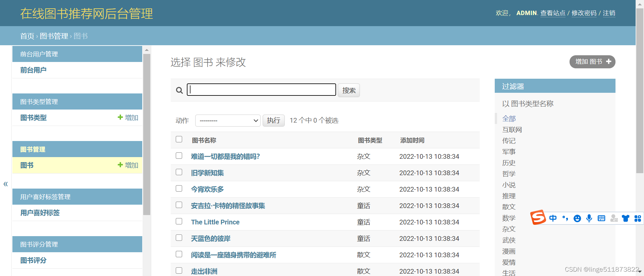The image size is (644, 276).
Task: Click the 搜索 button
Action: tap(349, 90)
